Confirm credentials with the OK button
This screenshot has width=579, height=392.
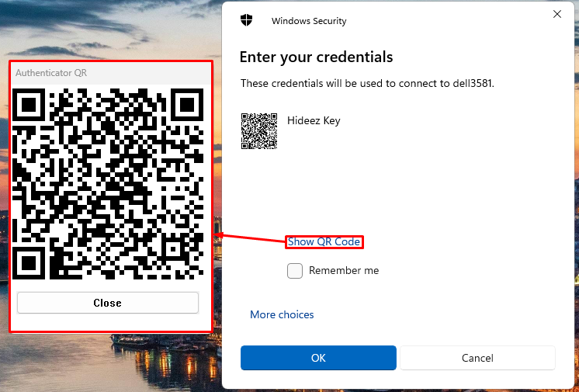(318, 358)
